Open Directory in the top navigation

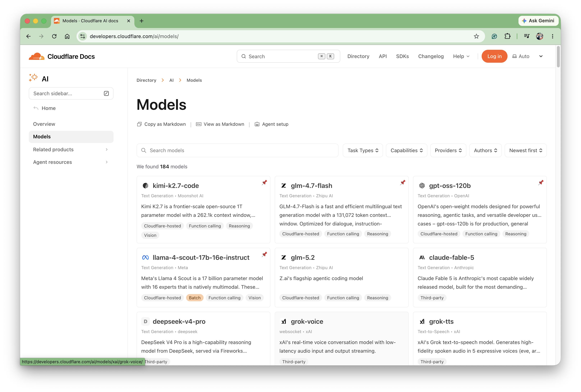(x=358, y=56)
